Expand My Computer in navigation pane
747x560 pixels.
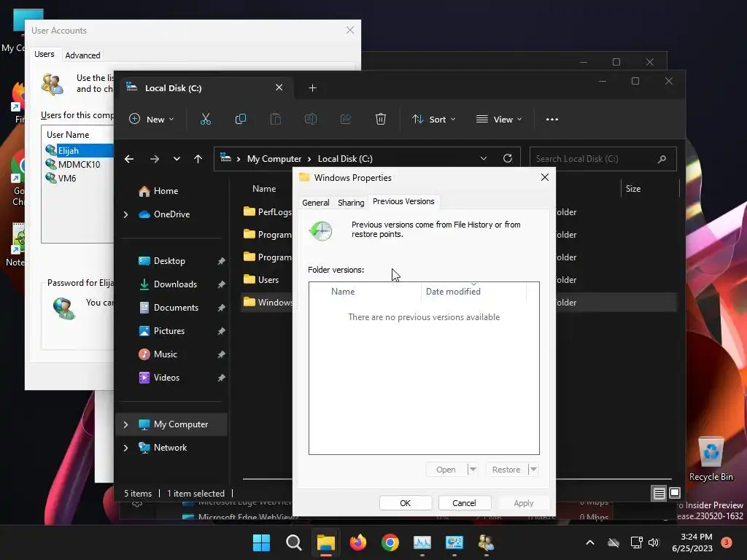point(125,425)
